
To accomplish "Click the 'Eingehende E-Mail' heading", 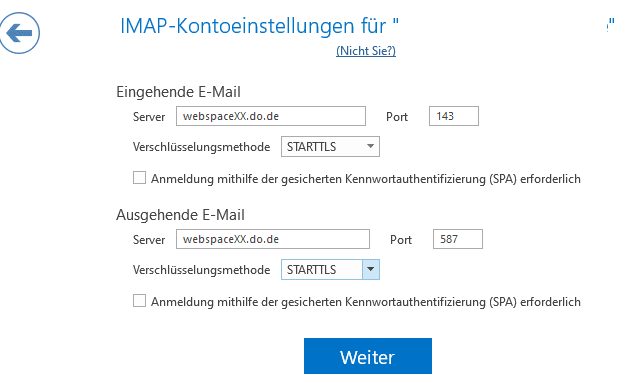I will point(178,92).
